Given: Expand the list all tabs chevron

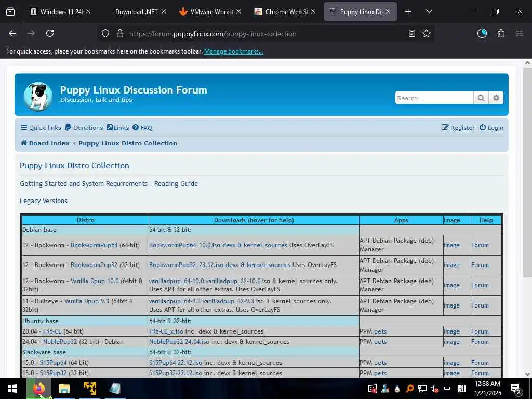Looking at the screenshot, I should point(429,12).
